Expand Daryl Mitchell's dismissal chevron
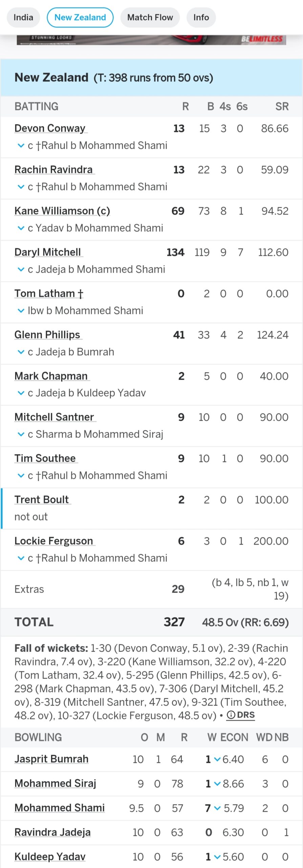This screenshot has width=303, height=868. pyautogui.click(x=21, y=270)
